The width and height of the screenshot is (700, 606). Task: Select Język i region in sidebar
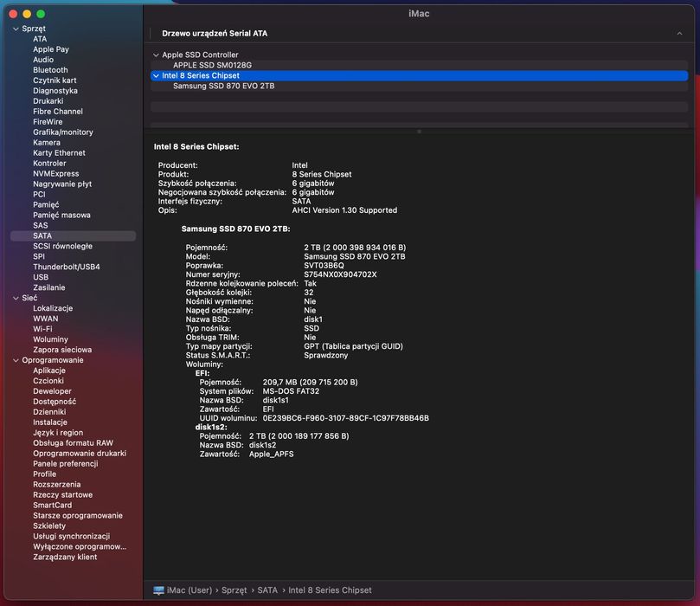pyautogui.click(x=58, y=432)
